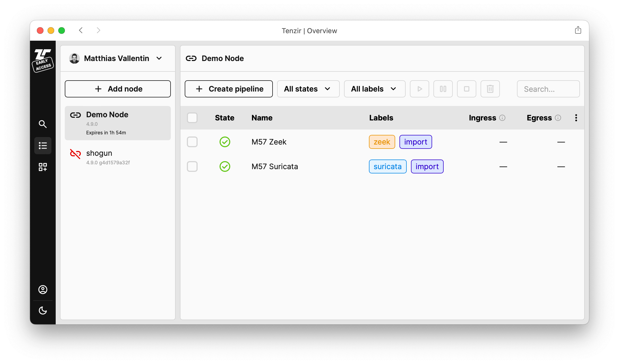Open the three-dot column options menu
Screen dimensions: 619x364
[576, 118]
